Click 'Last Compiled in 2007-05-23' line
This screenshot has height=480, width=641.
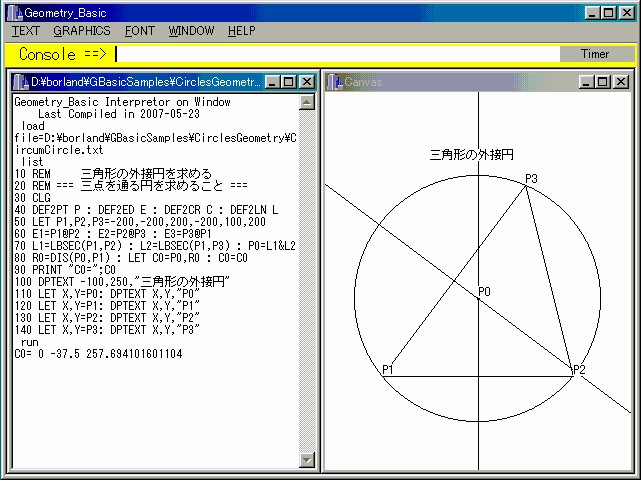click(119, 114)
